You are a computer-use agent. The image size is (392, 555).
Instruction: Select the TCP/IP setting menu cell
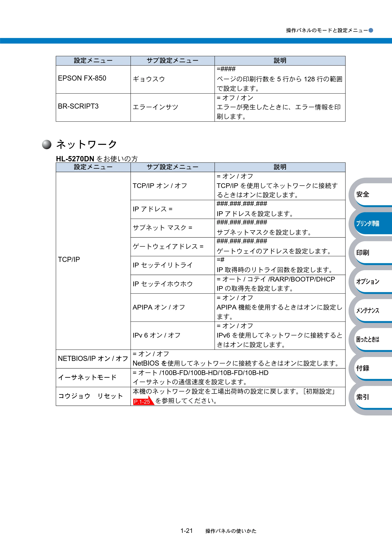(x=93, y=261)
